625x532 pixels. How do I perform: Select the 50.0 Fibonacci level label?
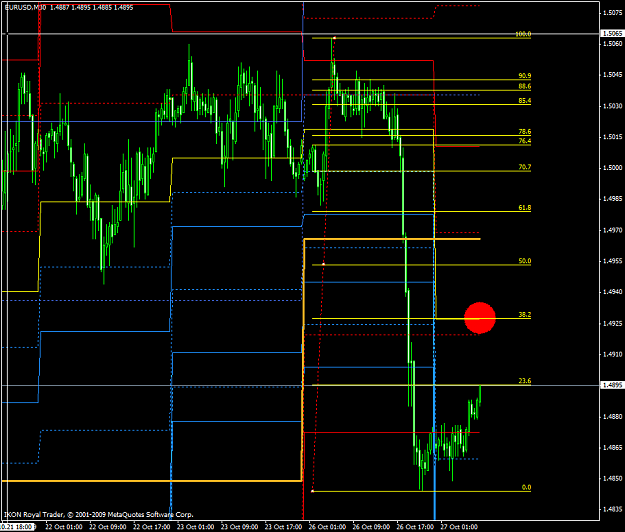[x=525, y=261]
